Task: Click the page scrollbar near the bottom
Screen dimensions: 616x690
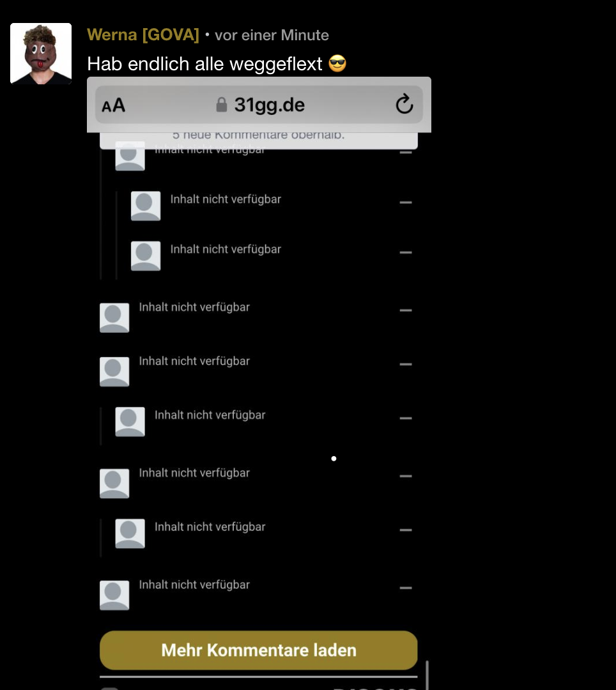Action: (x=427, y=675)
